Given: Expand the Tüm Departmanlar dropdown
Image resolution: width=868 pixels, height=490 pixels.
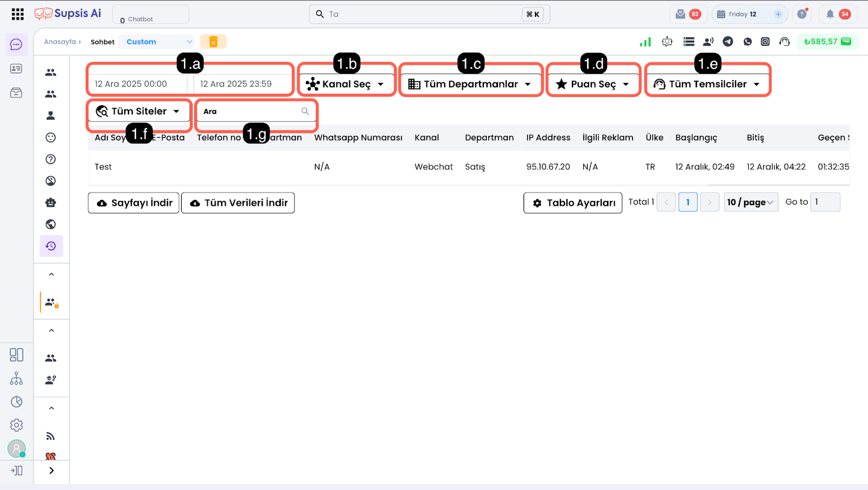Looking at the screenshot, I should click(x=470, y=84).
